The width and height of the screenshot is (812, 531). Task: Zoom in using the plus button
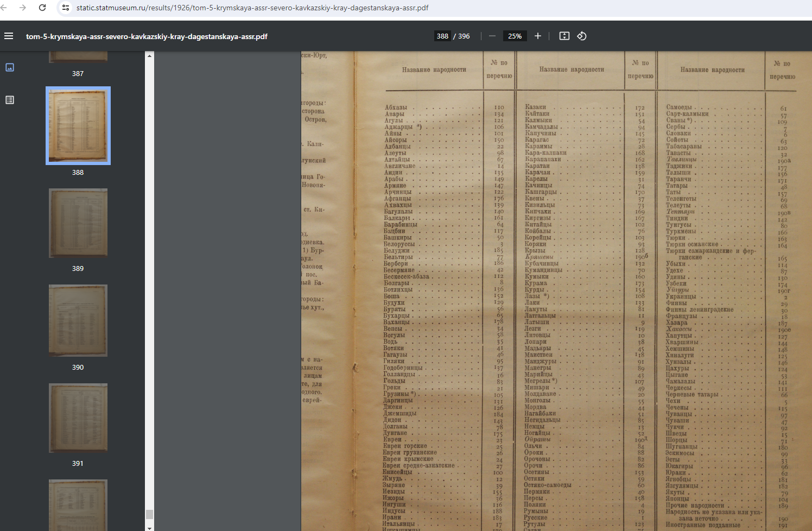537,36
